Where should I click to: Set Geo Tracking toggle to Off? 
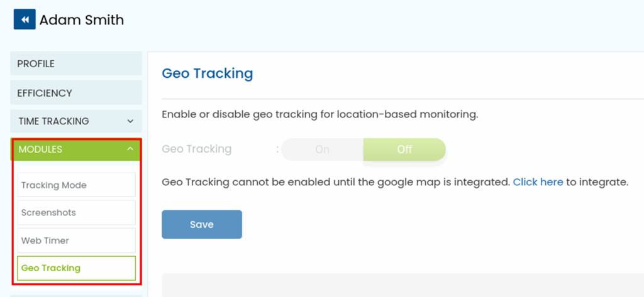(404, 149)
